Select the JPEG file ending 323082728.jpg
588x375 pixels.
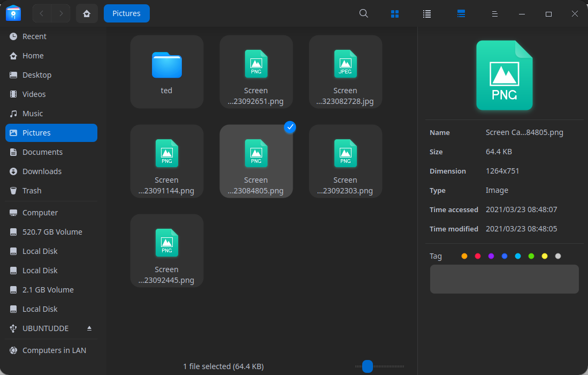tap(345, 72)
